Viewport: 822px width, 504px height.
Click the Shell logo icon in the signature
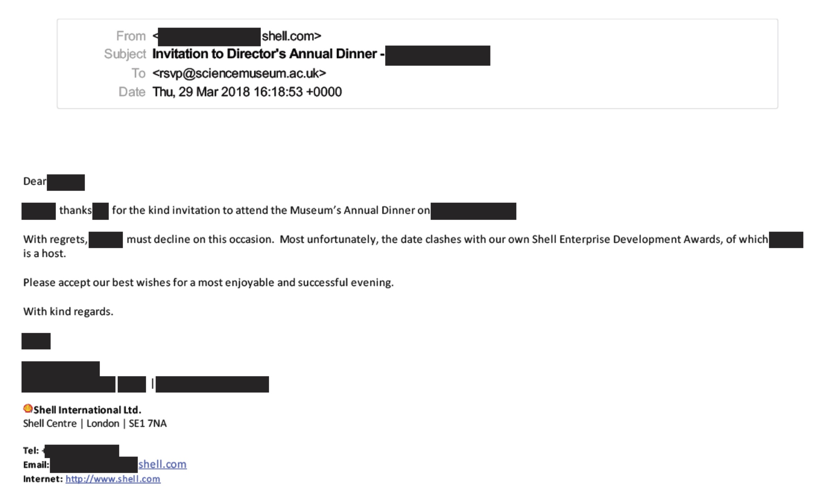pos(28,409)
